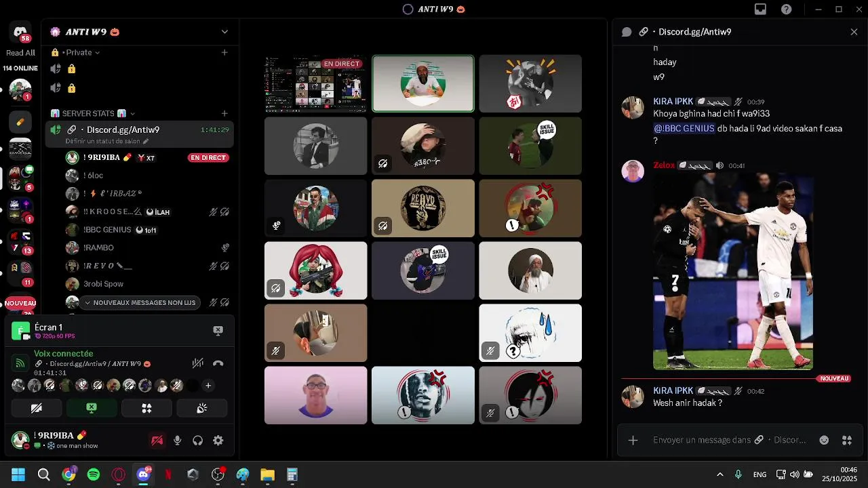Open the Discord inbox icon
Viewport: 868px width, 488px height.
tap(760, 9)
